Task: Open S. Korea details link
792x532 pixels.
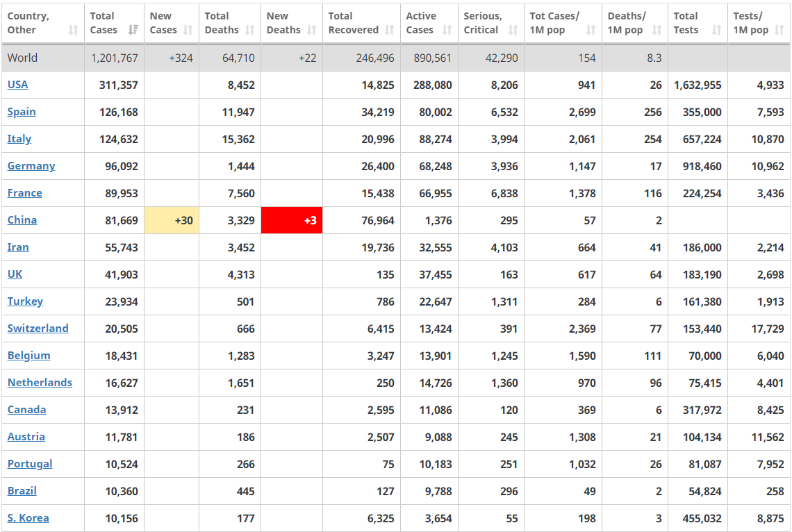Action: tap(28, 517)
